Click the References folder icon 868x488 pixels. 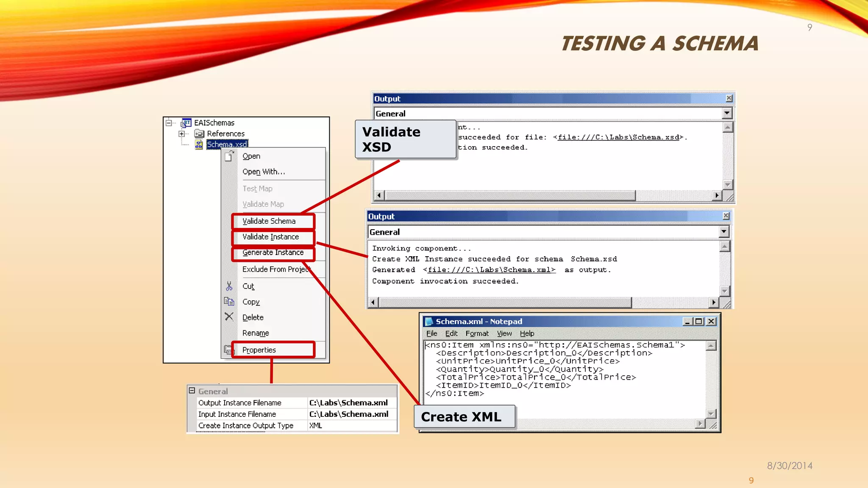tap(199, 134)
